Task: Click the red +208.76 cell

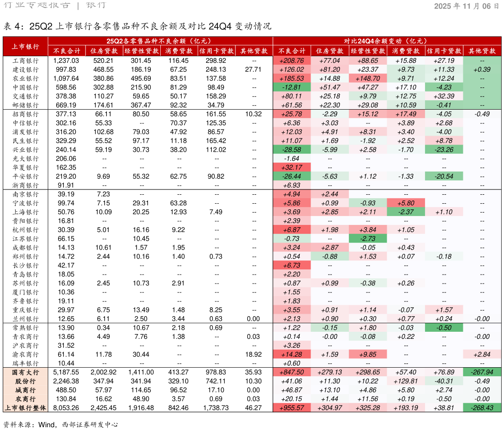Action: click(x=292, y=61)
